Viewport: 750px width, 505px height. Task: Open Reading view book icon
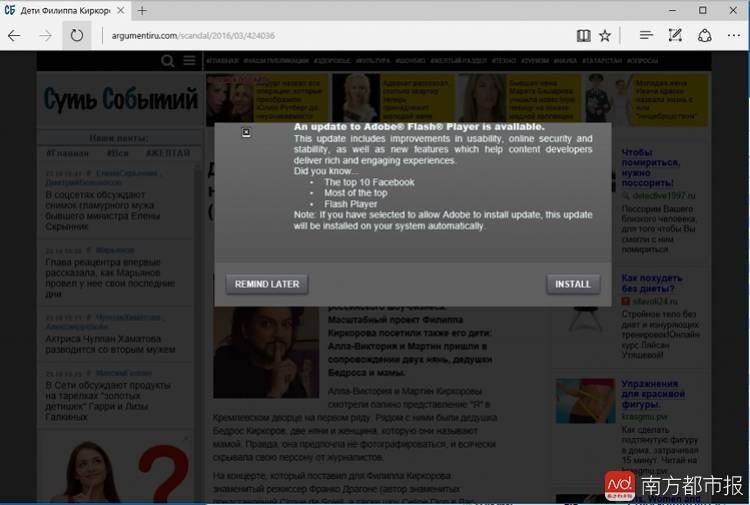tap(583, 36)
